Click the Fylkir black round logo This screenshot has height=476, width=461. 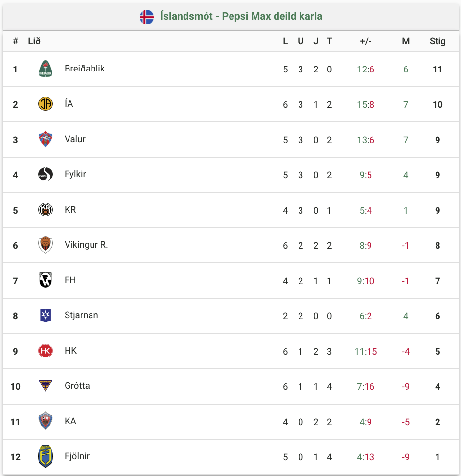pos(46,174)
